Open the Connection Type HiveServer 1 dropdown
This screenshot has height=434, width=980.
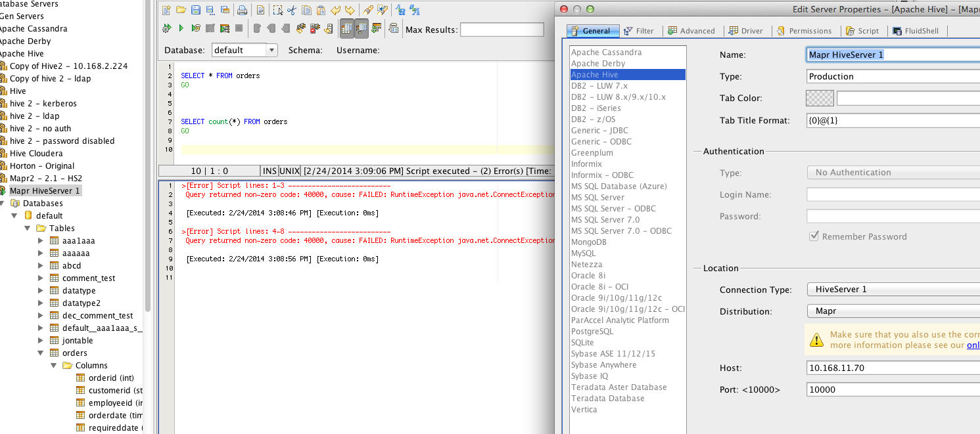[893, 289]
